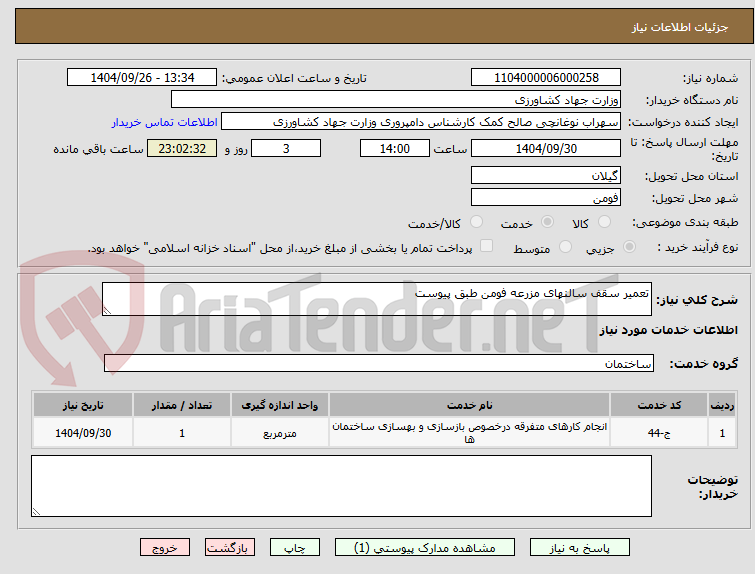This screenshot has width=755, height=574.
Task: Click the need number field 1104000006000258
Action: coord(546,78)
